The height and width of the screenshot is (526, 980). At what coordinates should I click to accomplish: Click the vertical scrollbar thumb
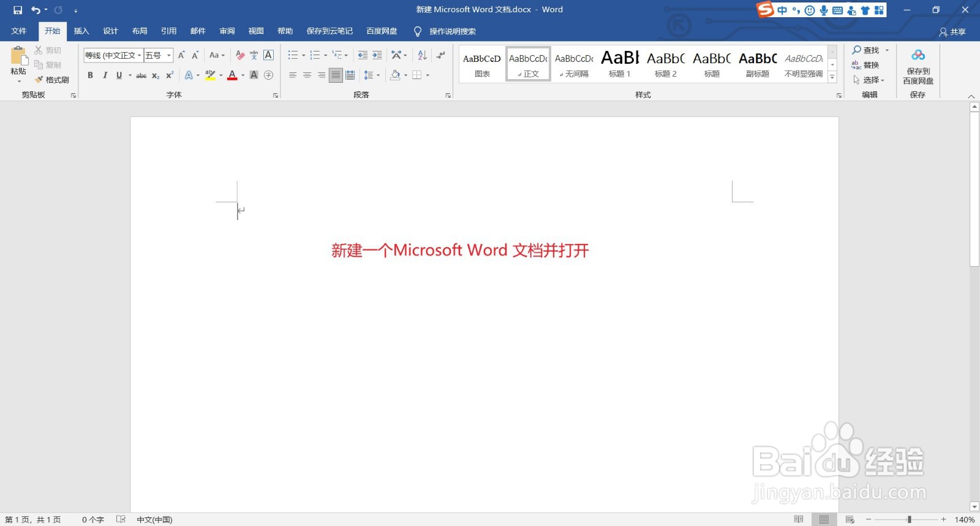[974, 189]
